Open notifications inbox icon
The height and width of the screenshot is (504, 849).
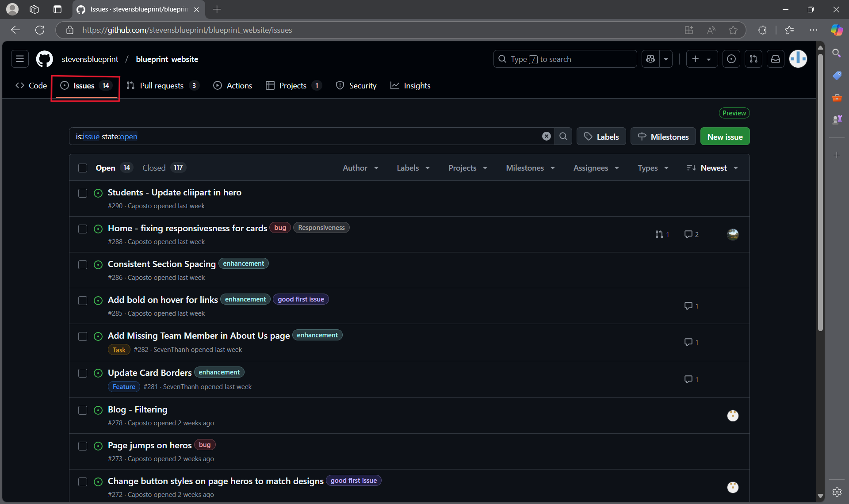[776, 59]
